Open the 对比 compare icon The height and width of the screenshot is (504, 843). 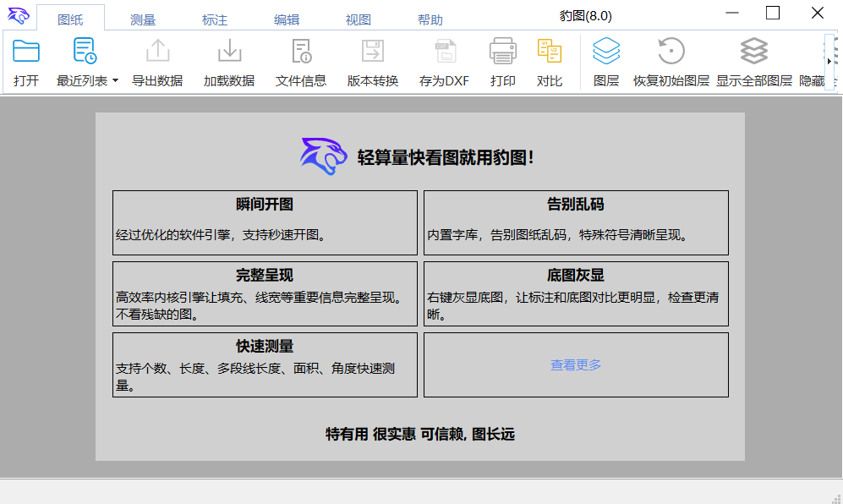coord(549,51)
